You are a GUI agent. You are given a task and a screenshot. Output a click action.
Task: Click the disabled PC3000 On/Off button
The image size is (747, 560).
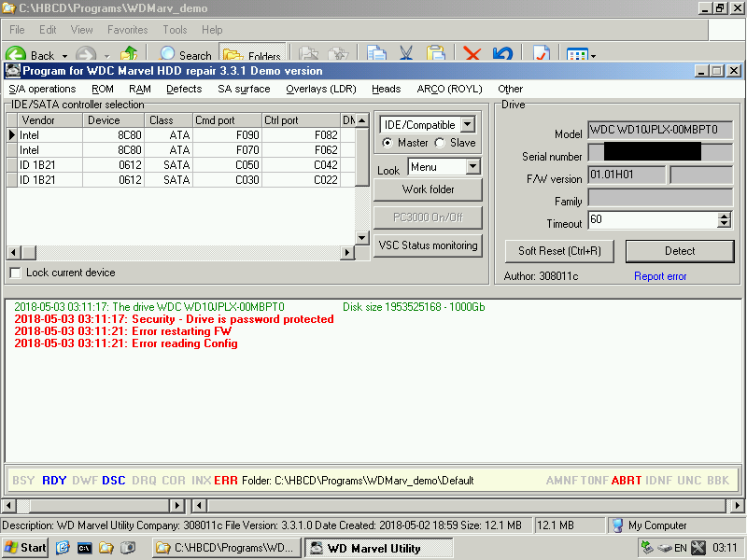428,217
